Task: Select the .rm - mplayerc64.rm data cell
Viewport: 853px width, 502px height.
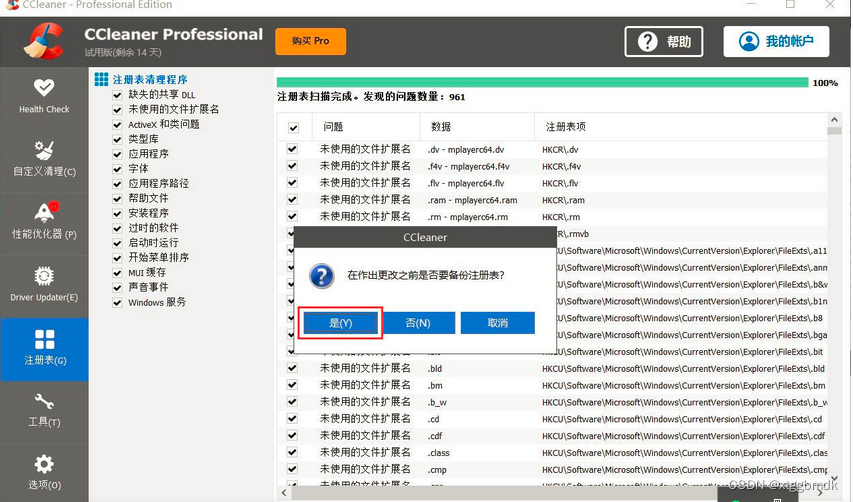Action: coord(467,217)
